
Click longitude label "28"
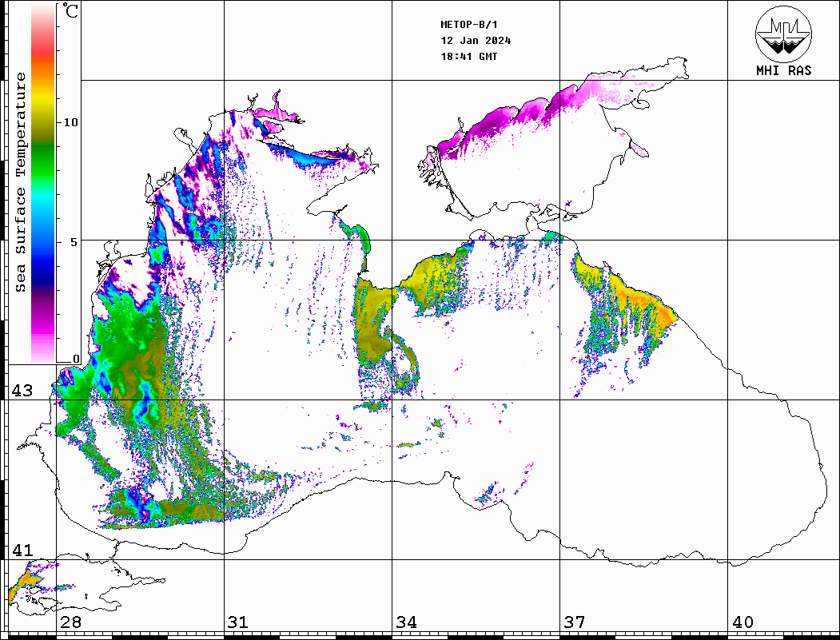[70, 622]
